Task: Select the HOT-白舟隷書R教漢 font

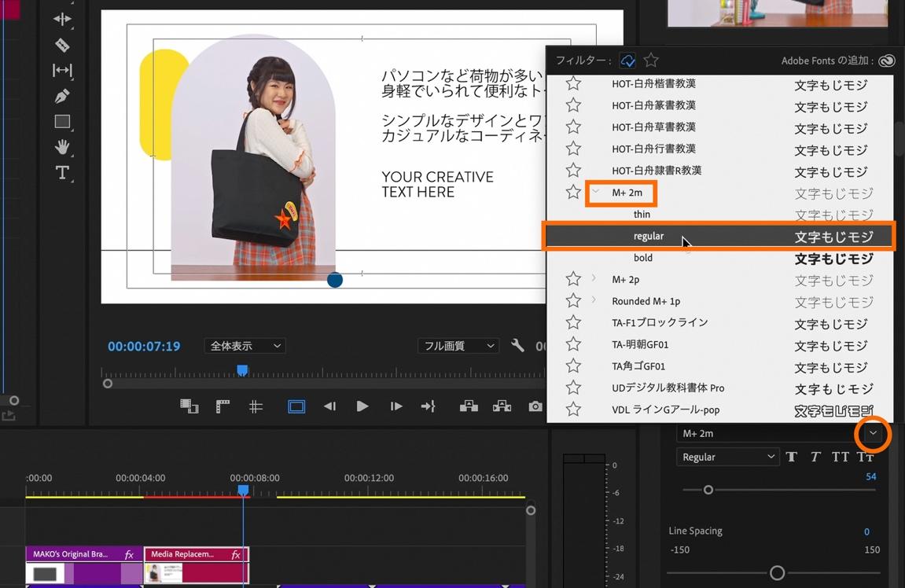Action: point(719,171)
